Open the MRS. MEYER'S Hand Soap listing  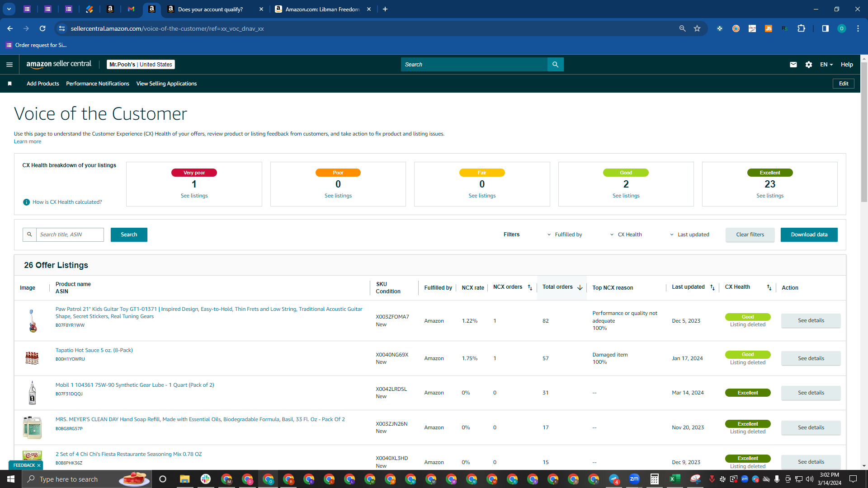point(200,419)
